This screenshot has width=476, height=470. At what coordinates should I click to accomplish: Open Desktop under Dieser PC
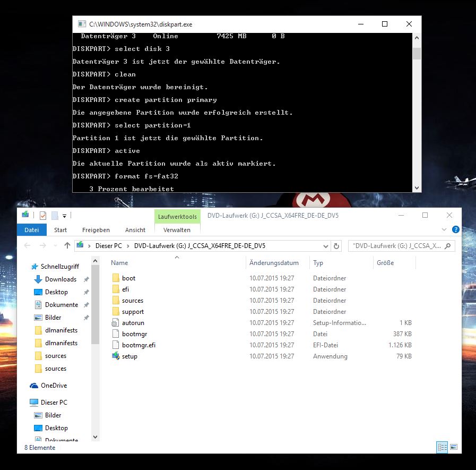point(56,428)
